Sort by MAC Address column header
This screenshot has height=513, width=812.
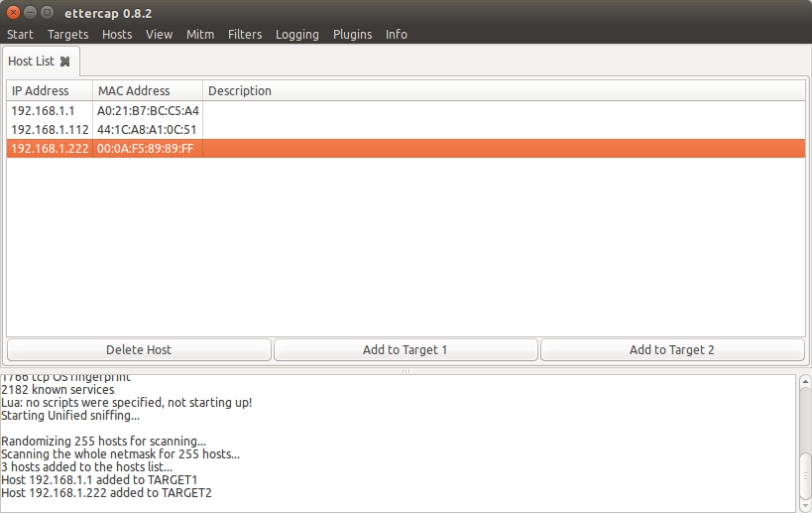(148, 90)
